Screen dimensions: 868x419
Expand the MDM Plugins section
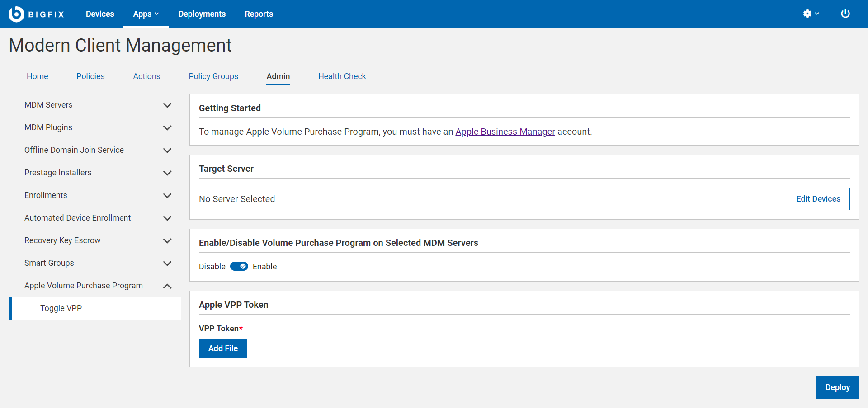point(167,128)
